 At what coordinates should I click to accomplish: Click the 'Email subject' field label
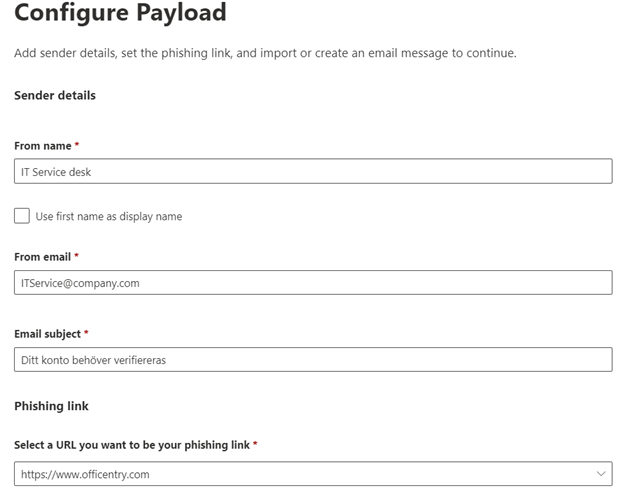click(47, 334)
